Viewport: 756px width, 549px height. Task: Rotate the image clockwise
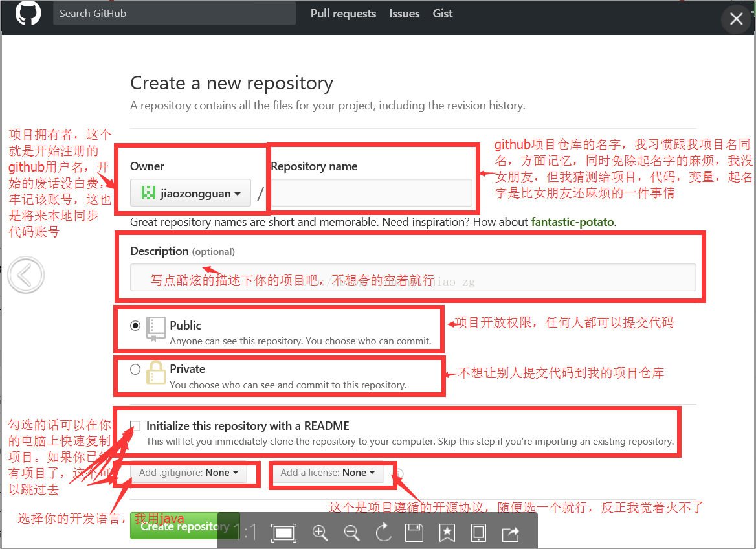(383, 532)
